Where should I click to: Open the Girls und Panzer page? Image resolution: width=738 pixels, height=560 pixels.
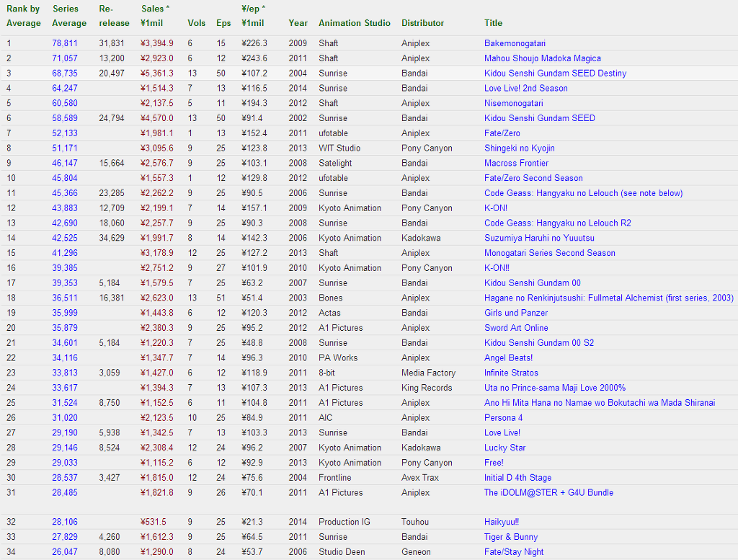click(x=515, y=314)
